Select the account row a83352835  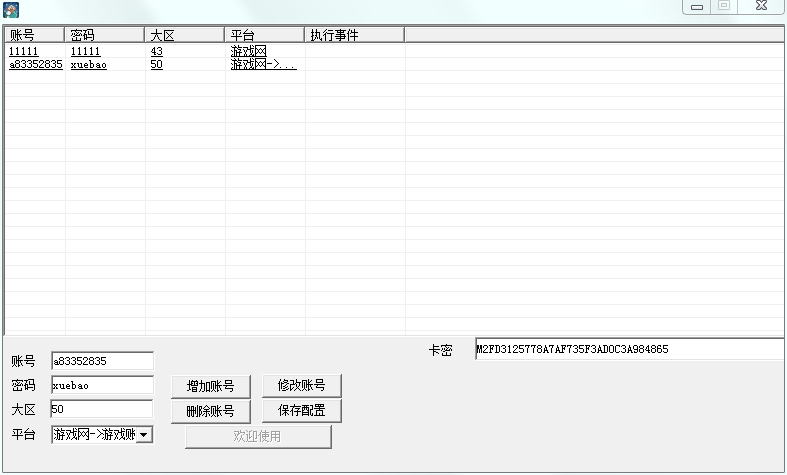click(x=35, y=64)
